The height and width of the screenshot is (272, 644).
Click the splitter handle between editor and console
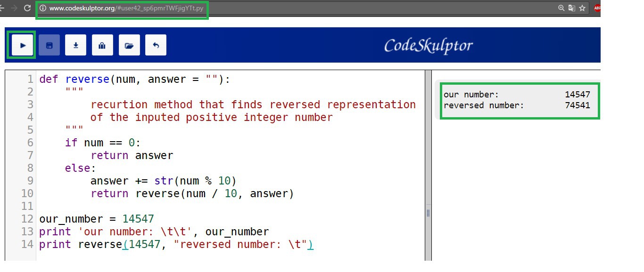pyautogui.click(x=428, y=213)
